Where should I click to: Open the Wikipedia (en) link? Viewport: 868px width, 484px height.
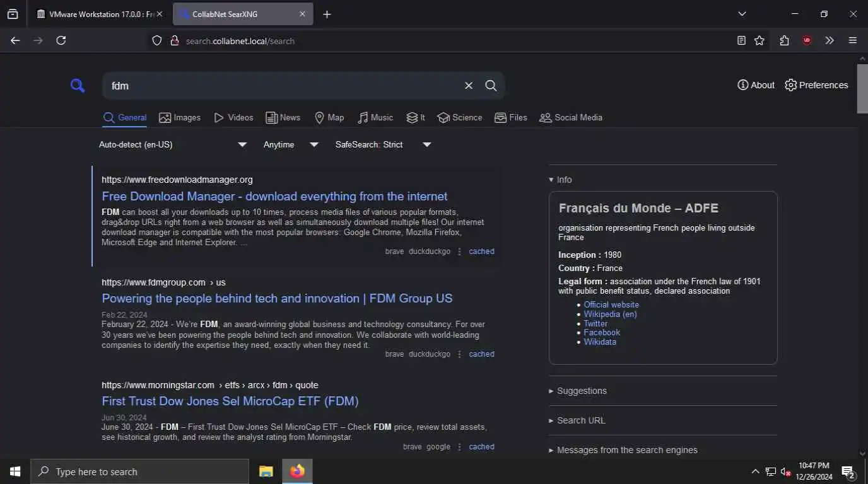point(610,314)
